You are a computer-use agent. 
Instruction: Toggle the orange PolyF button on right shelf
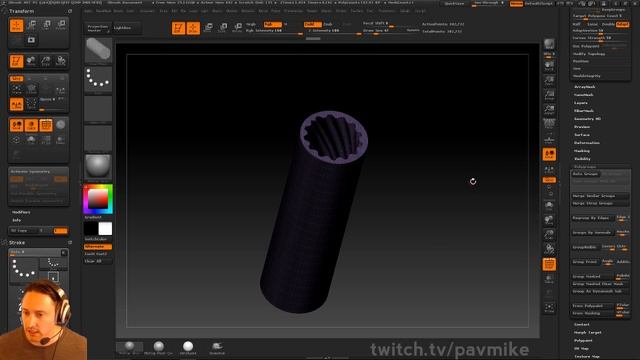549,264
